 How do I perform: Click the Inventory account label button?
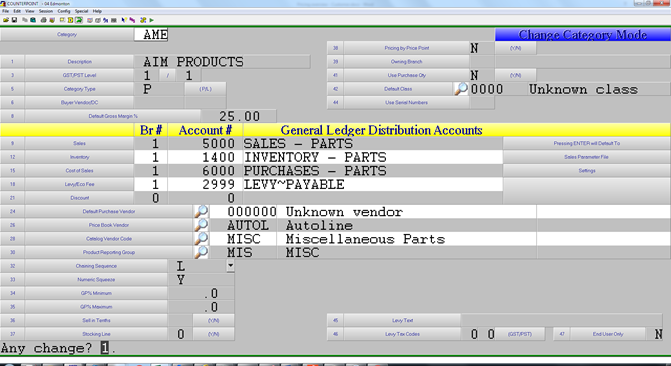click(x=79, y=157)
